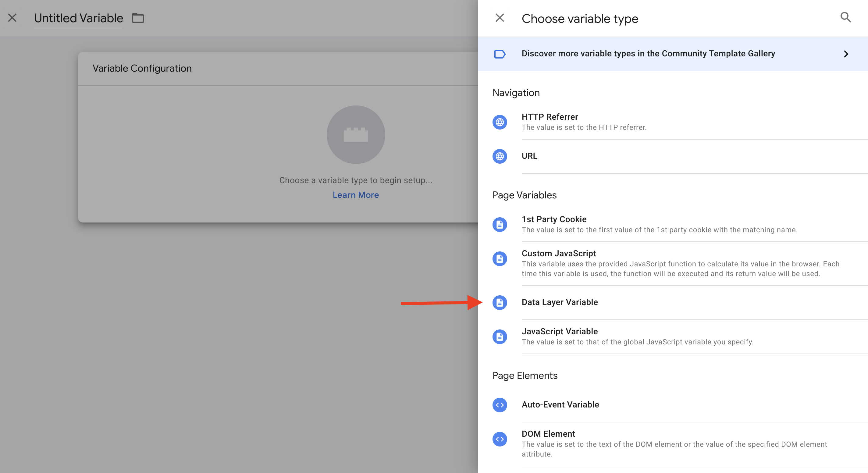
Task: Click the folder icon beside Untitled Variable
Action: 138,18
